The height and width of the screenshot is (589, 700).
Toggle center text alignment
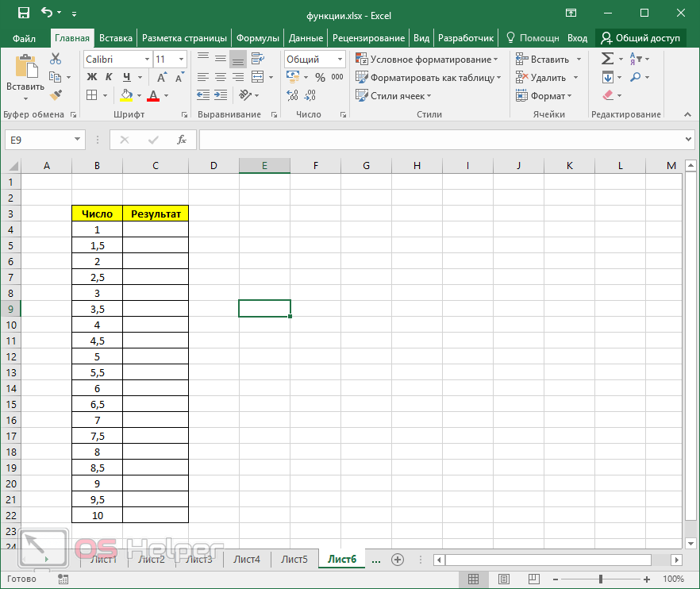point(221,77)
